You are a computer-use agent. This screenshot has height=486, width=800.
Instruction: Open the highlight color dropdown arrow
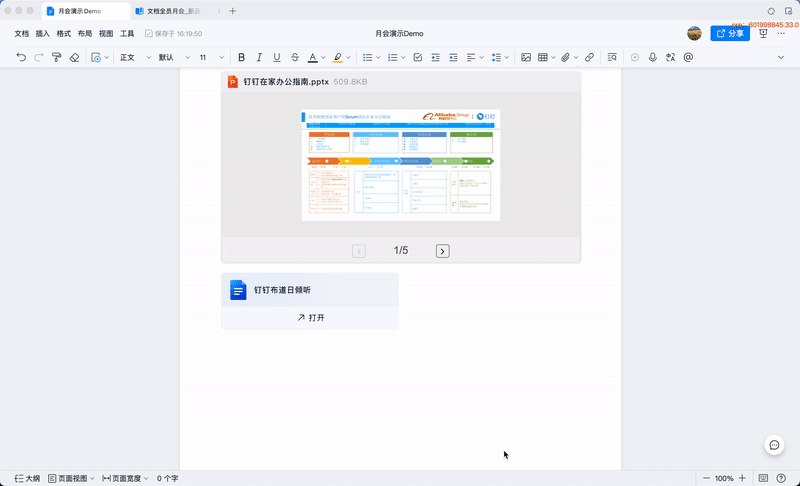[348, 58]
